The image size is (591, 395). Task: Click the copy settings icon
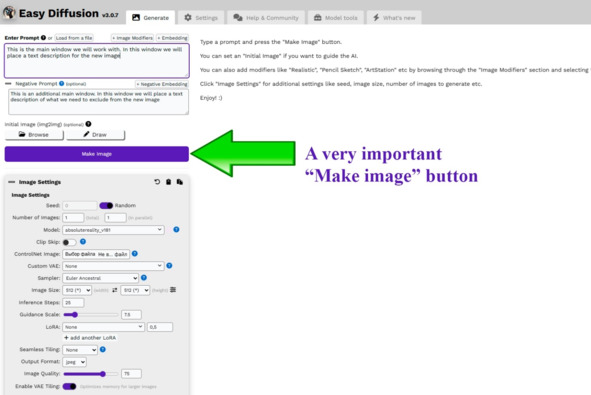pyautogui.click(x=180, y=182)
